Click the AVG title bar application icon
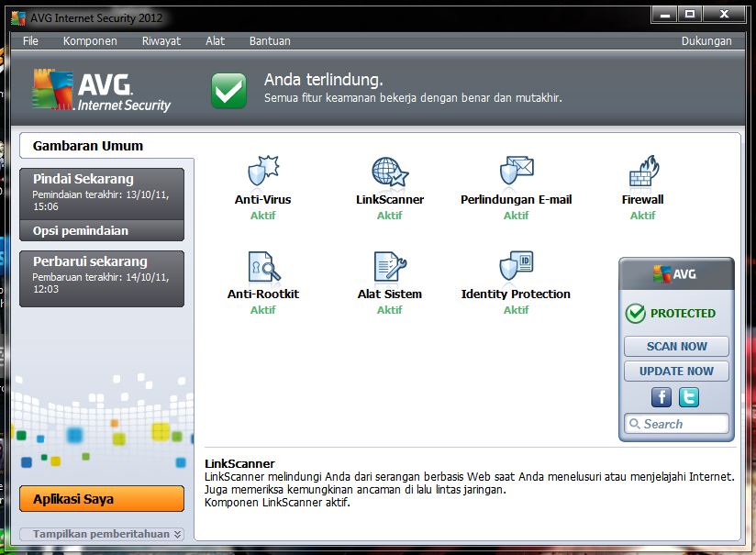The width and height of the screenshot is (756, 555). pos(18,18)
